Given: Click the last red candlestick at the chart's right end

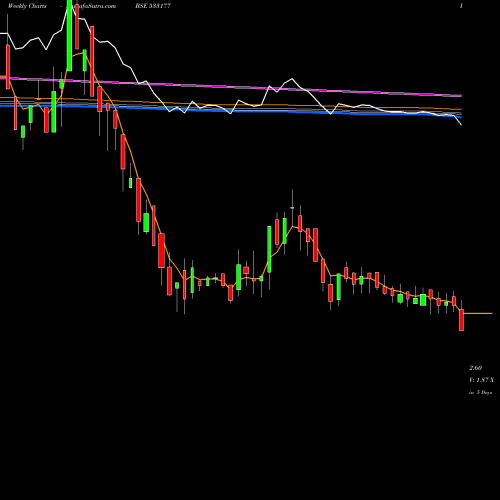Looking at the screenshot, I should 461,320.
